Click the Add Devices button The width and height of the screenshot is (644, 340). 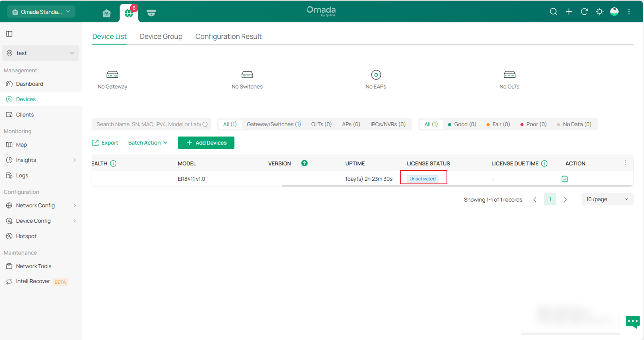tap(206, 143)
